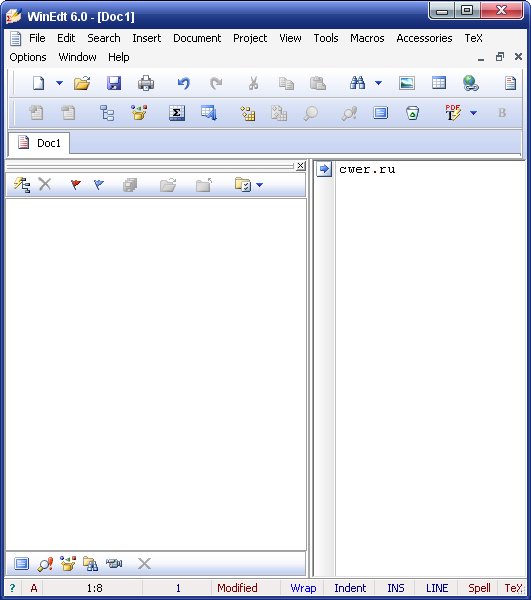Save the document with the floppy disk icon
Image resolution: width=531 pixels, height=600 pixels.
[114, 83]
